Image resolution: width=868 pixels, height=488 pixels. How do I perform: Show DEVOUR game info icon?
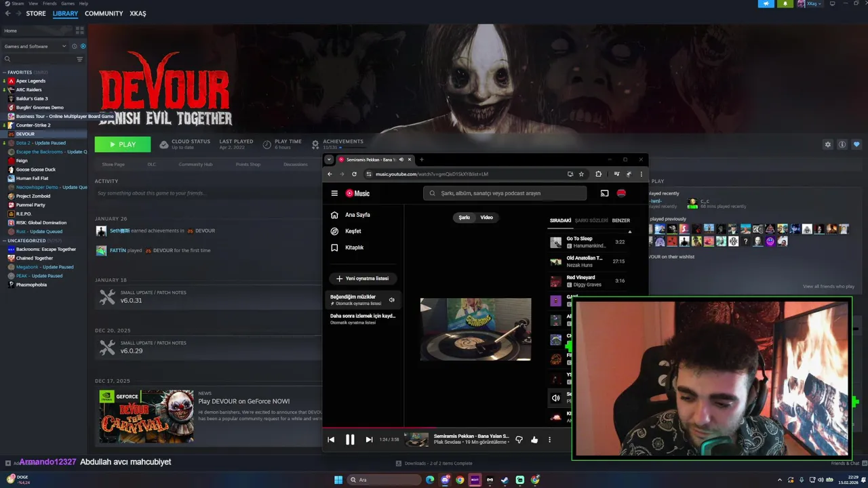842,144
